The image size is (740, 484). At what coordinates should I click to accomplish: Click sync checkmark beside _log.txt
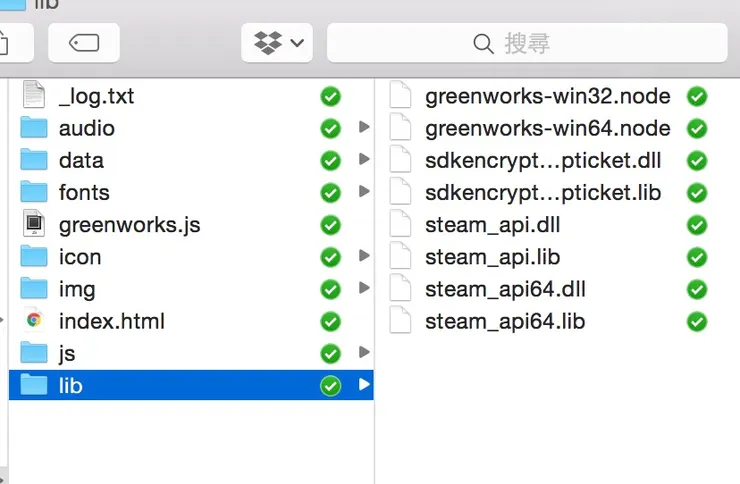tap(330, 97)
